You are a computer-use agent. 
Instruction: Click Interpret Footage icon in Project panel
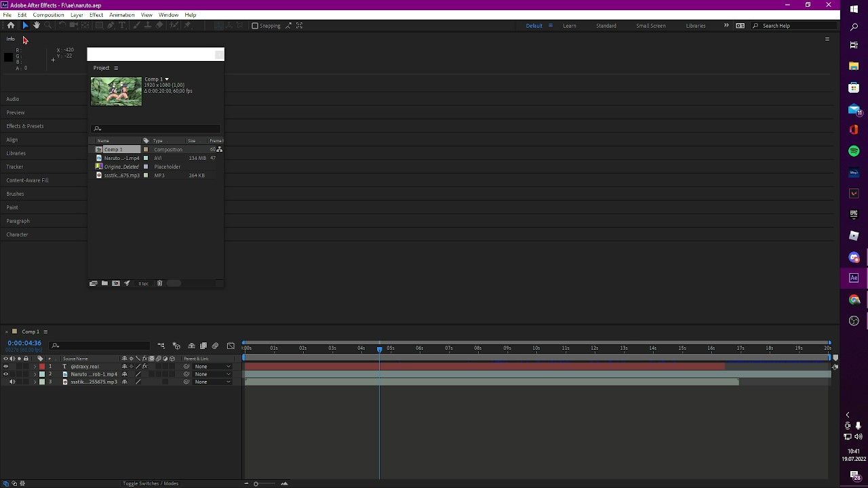click(94, 283)
